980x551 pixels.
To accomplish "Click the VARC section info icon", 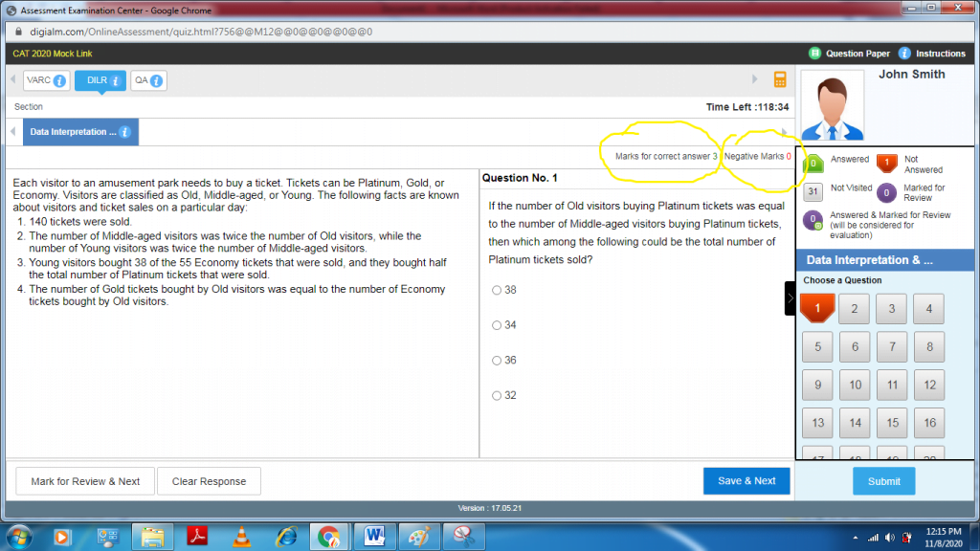I will 59,80.
